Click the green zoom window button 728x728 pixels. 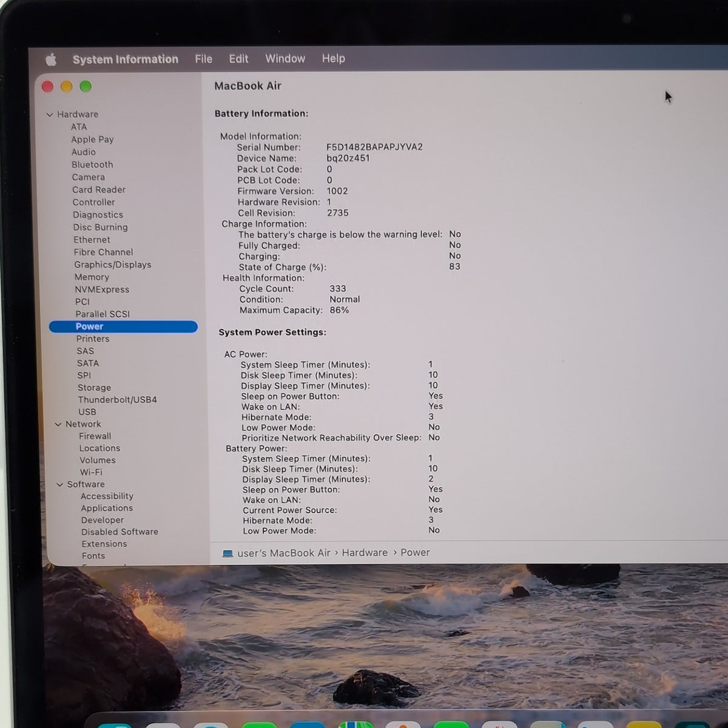point(86,87)
